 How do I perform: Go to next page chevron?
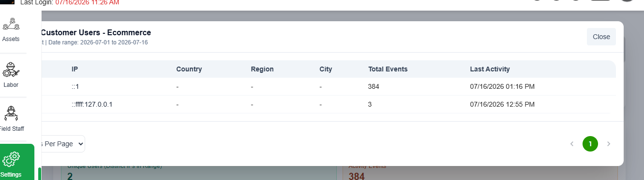[x=609, y=144]
